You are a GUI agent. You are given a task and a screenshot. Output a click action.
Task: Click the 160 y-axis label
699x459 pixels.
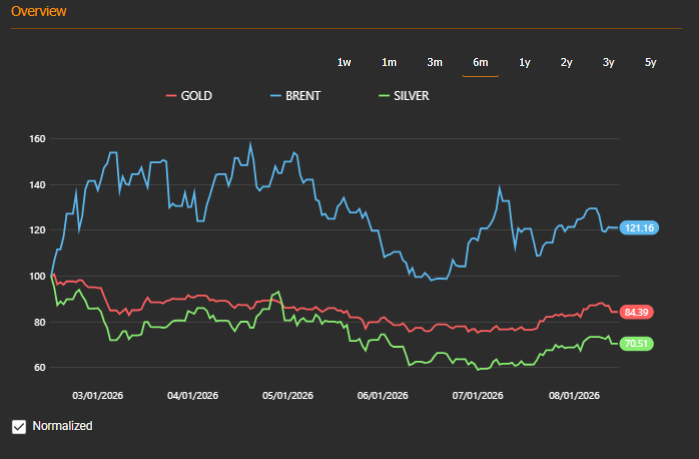point(37,139)
